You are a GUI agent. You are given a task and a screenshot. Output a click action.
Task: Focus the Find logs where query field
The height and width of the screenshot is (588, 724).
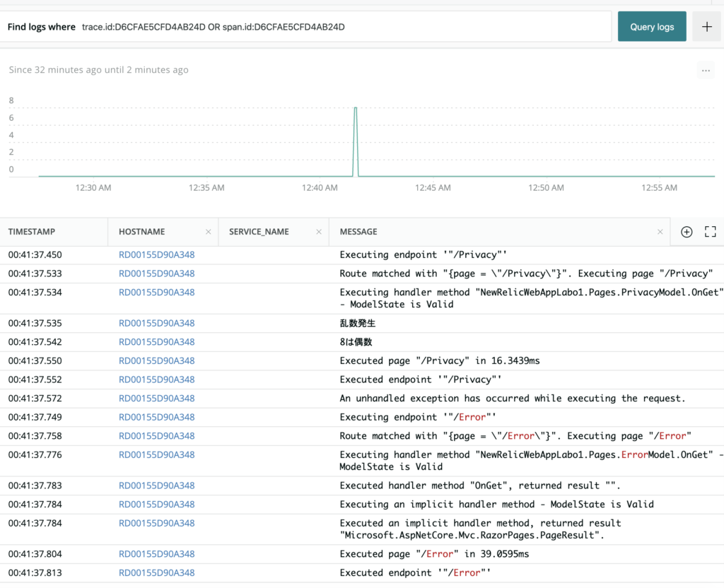coord(305,27)
